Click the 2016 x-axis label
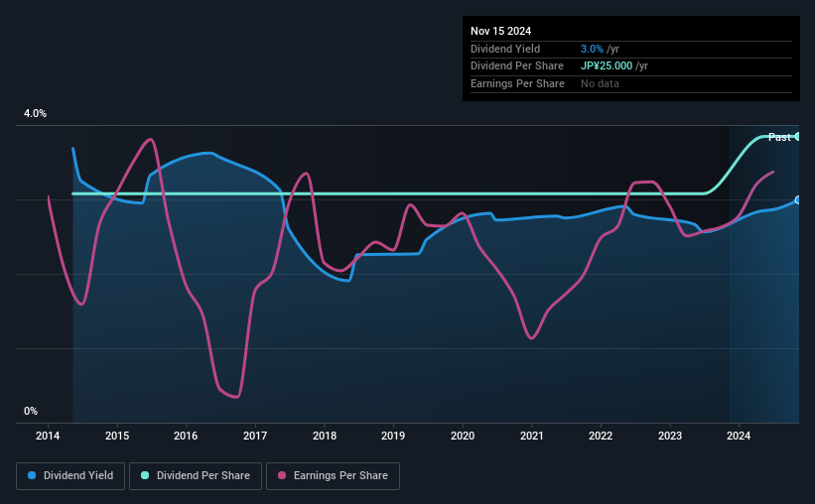Image resolution: width=815 pixels, height=504 pixels. (x=186, y=436)
